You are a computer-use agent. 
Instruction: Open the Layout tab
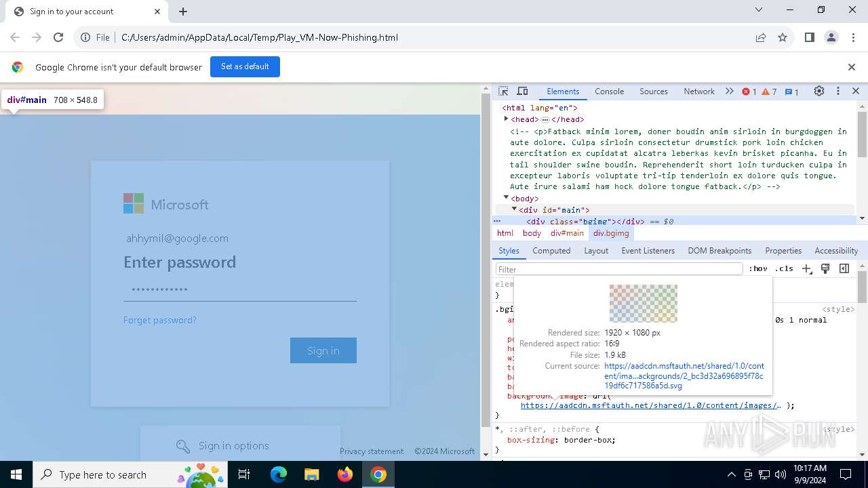point(596,251)
